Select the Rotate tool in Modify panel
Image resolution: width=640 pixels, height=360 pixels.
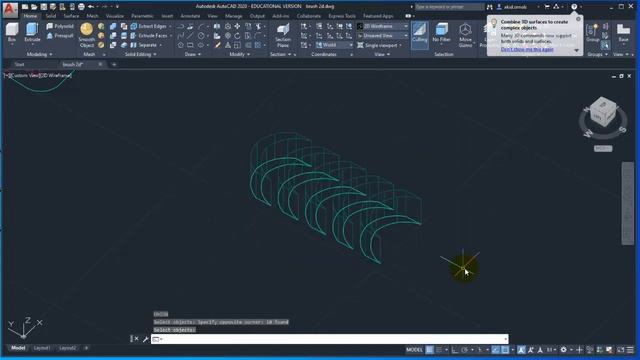238,36
